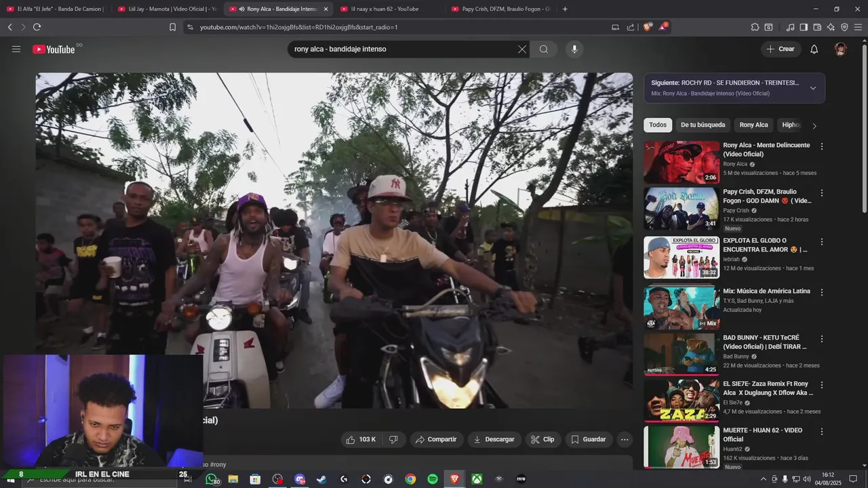
Task: Click the Clip button
Action: [x=542, y=439]
